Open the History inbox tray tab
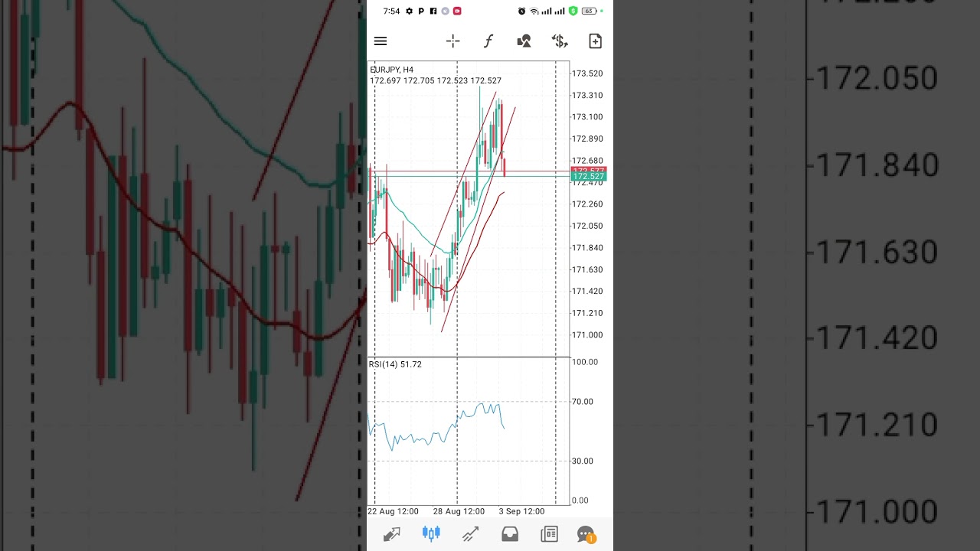 510,534
